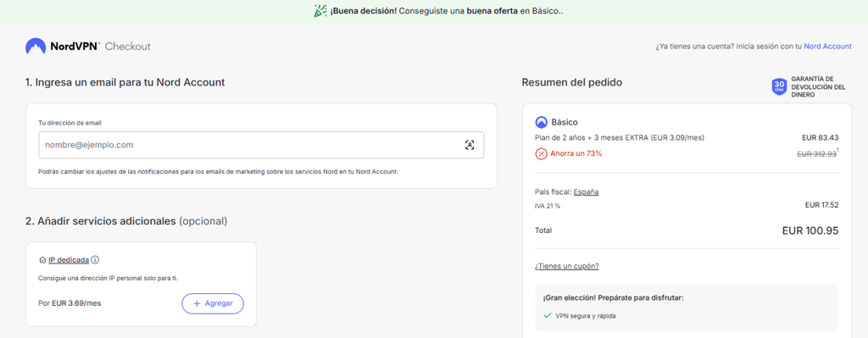This screenshot has width=868, height=338.
Task: Click the Básico plan mountain icon
Action: (x=541, y=122)
